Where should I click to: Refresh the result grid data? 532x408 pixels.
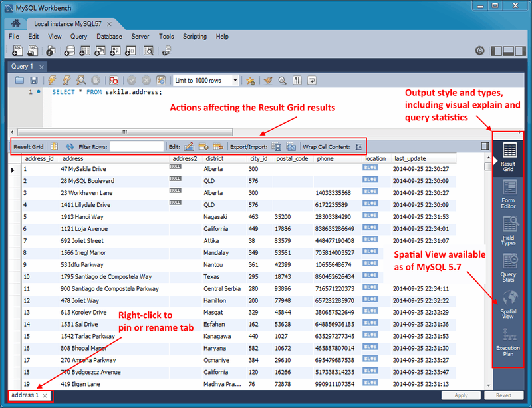pos(69,146)
